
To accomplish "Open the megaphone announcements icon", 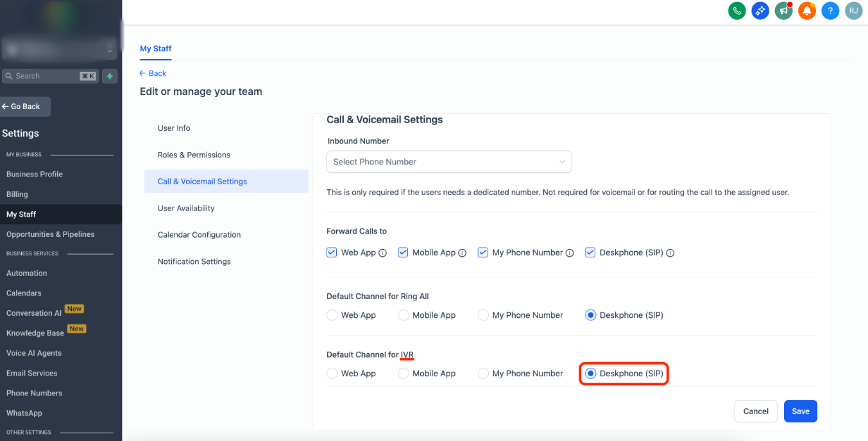I will (783, 10).
